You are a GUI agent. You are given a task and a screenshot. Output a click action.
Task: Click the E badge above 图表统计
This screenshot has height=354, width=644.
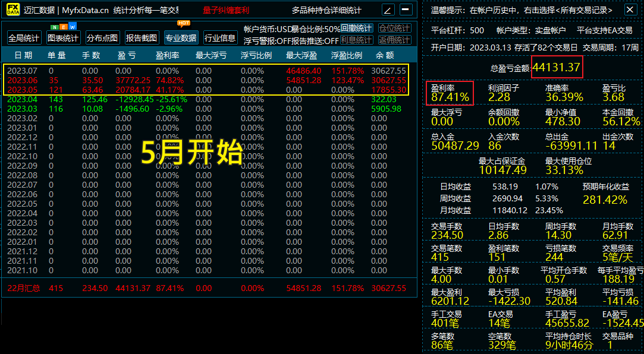tap(64, 27)
